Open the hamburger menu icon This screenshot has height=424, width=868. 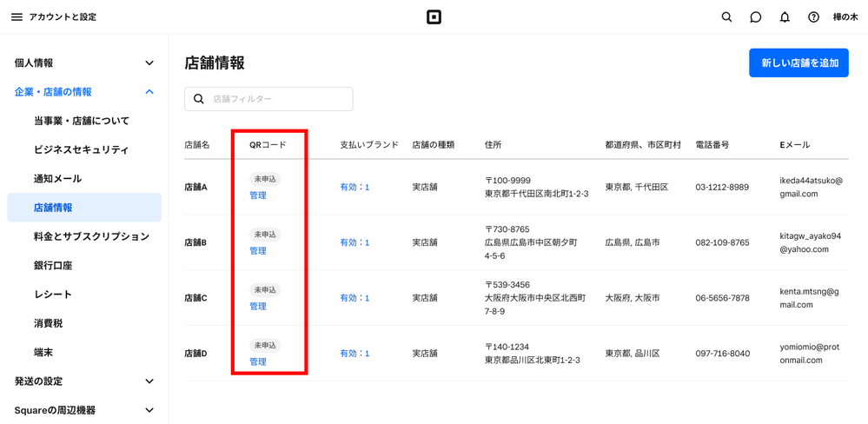[x=17, y=17]
